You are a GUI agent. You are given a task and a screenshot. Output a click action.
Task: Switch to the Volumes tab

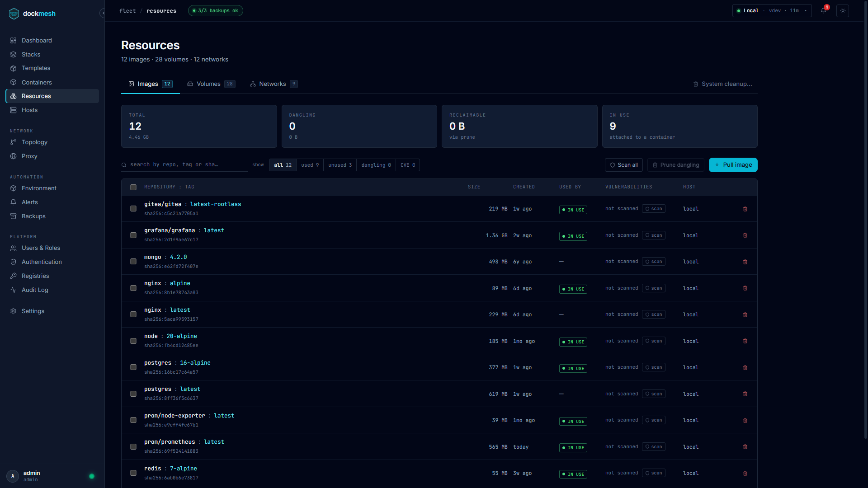[x=211, y=84]
